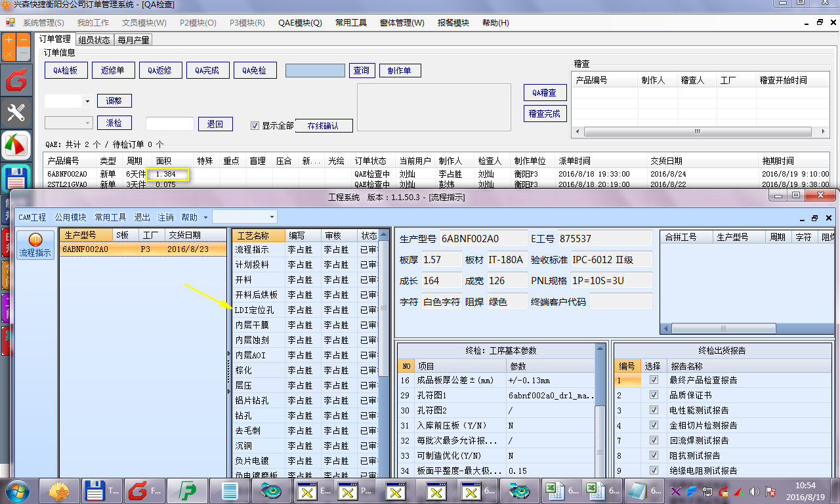
Task: Open the 窗体管理(W) menu
Action: [x=402, y=23]
